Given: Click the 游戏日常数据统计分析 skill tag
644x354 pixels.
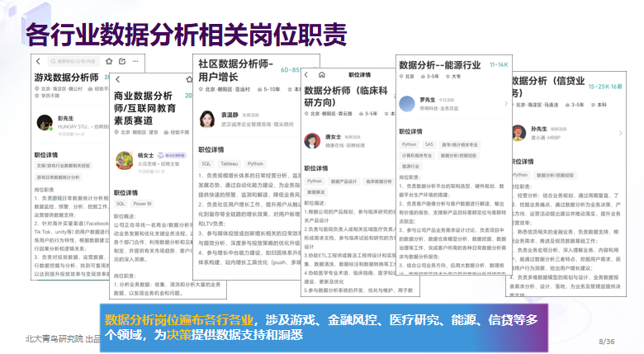Looking at the screenshot, I should point(59,177).
